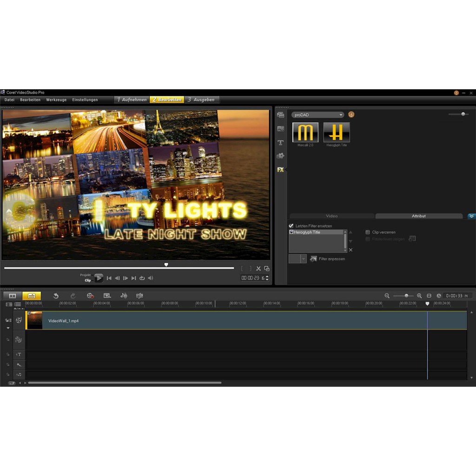This screenshot has width=476, height=476.
Task: Open the Graphics library icon
Action: [x=280, y=156]
